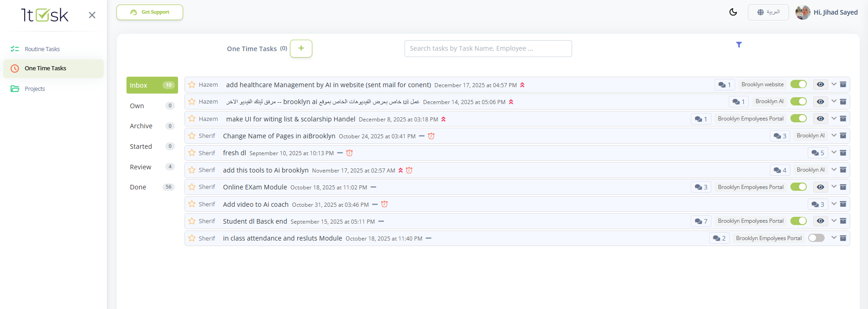
Task: Click the user avatar picture
Action: (803, 12)
